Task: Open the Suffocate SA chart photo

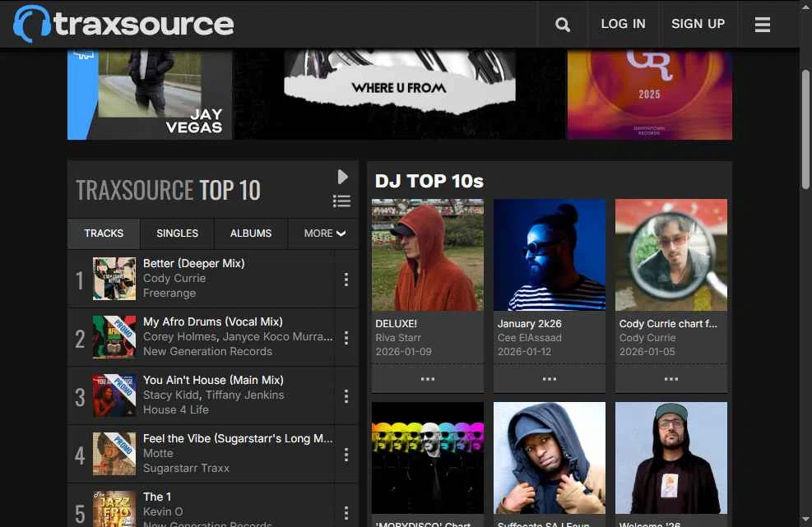Action: (550, 458)
